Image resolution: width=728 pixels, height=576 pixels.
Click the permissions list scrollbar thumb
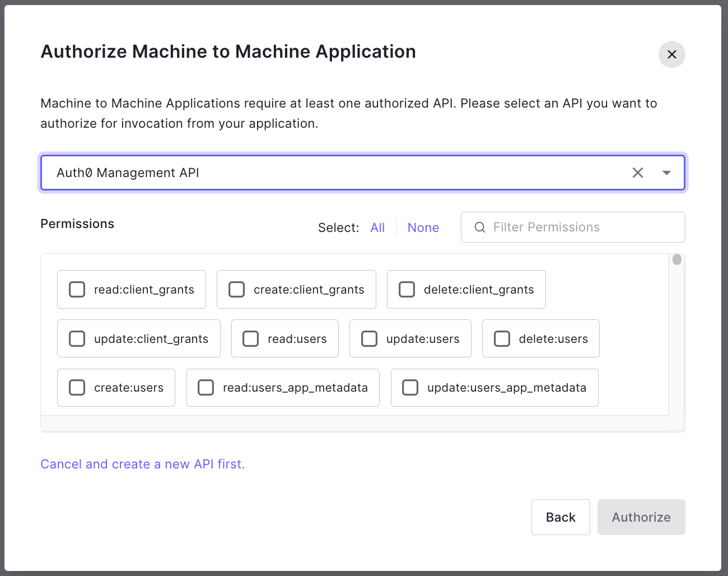click(x=677, y=259)
